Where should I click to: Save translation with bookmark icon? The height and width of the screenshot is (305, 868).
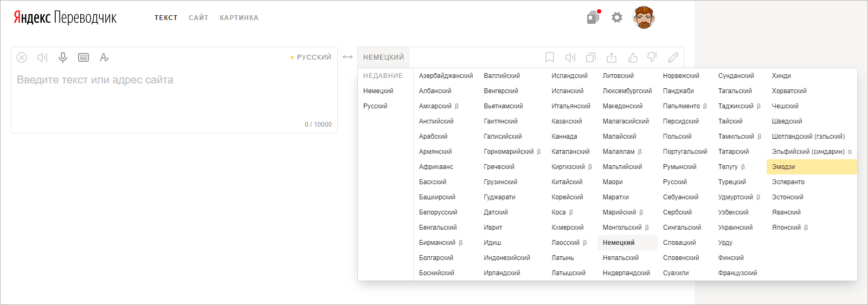tap(550, 57)
